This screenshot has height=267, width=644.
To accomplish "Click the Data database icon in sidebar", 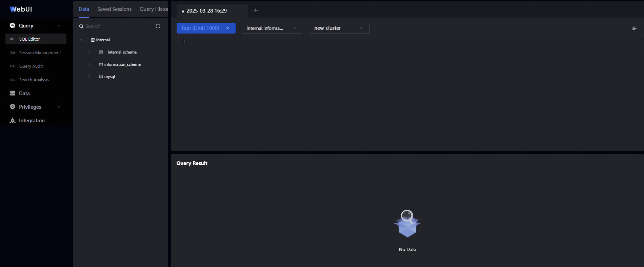I will (x=13, y=93).
